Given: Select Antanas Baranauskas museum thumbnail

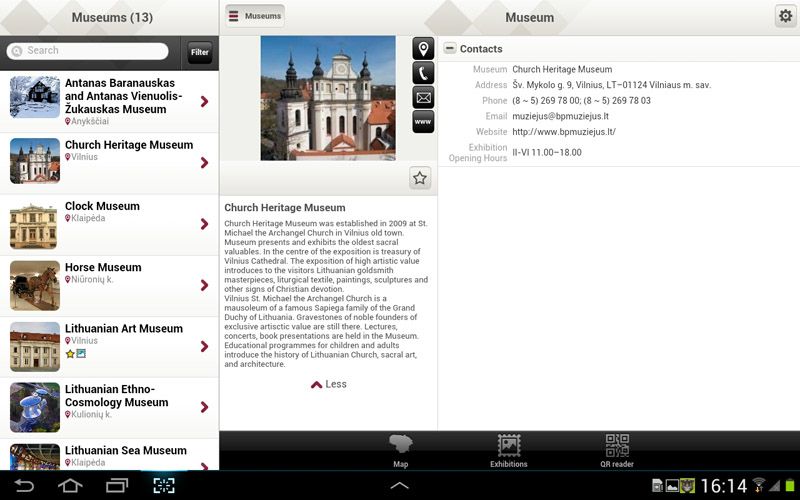Looking at the screenshot, I should (x=35, y=97).
